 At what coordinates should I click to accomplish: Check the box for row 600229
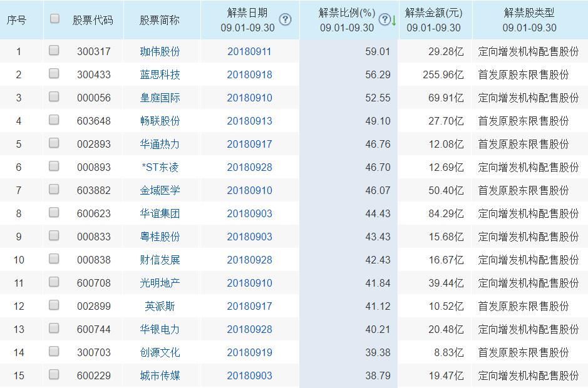(54, 374)
